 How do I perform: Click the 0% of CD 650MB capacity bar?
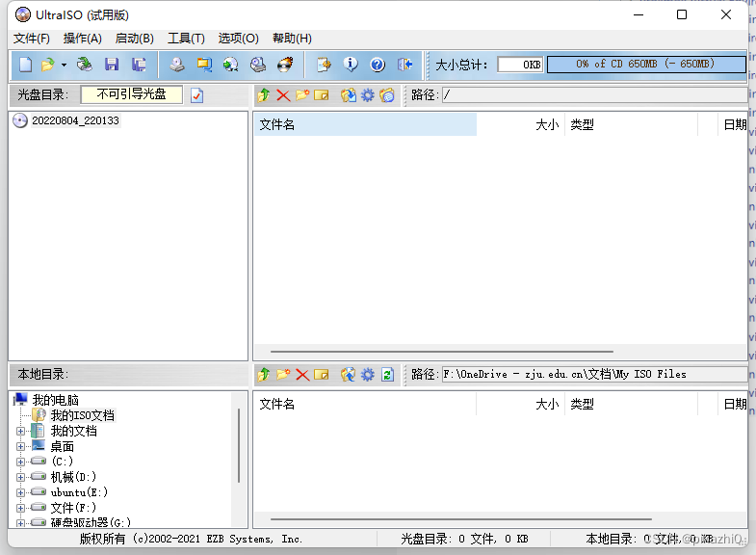[646, 65]
